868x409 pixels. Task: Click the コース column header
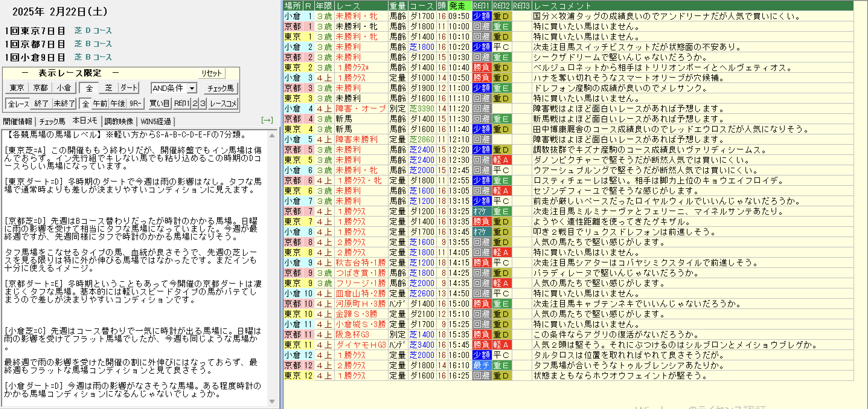pyautogui.click(x=422, y=5)
